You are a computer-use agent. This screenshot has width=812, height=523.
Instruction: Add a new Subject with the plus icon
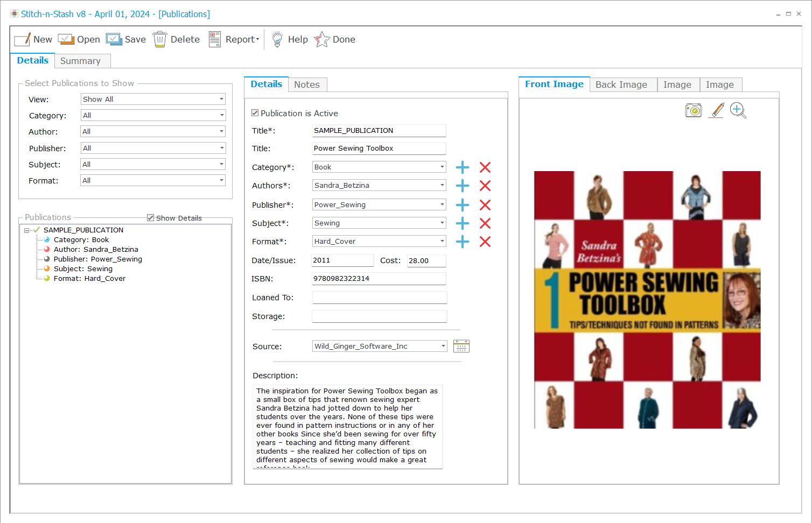click(x=463, y=223)
